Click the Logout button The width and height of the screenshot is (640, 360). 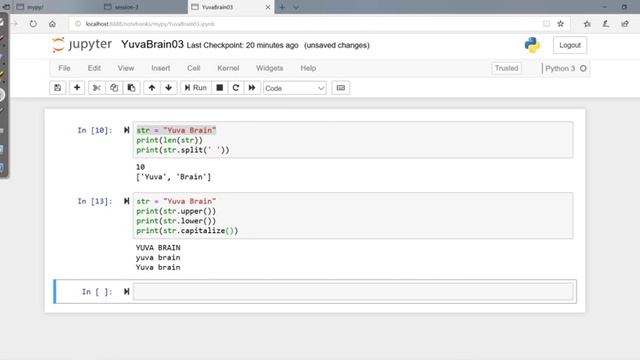(570, 45)
